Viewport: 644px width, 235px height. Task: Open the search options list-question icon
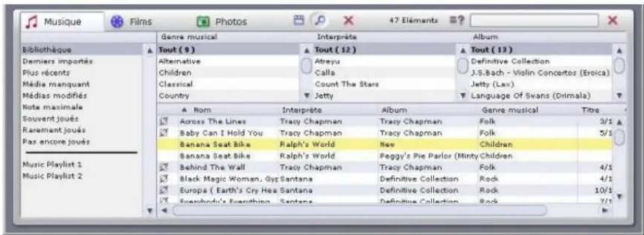(x=457, y=20)
